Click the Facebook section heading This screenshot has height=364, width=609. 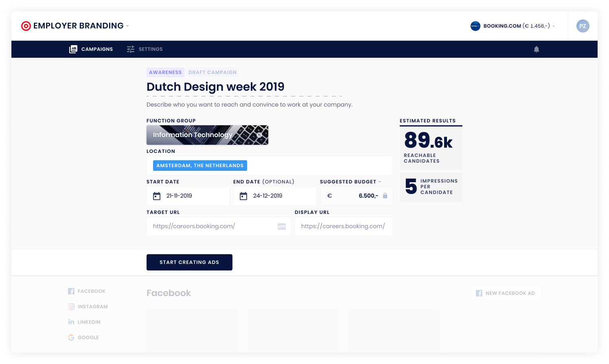[x=169, y=293]
